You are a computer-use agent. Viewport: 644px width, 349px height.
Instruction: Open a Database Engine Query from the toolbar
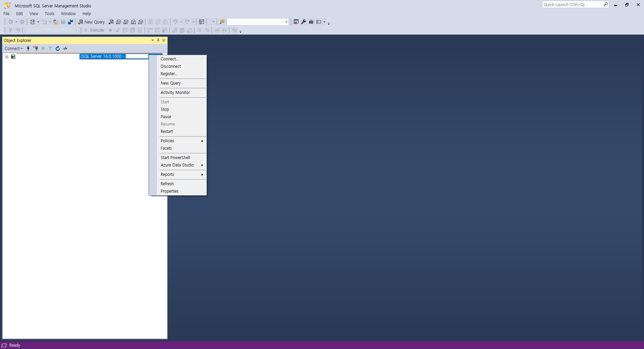(x=111, y=22)
